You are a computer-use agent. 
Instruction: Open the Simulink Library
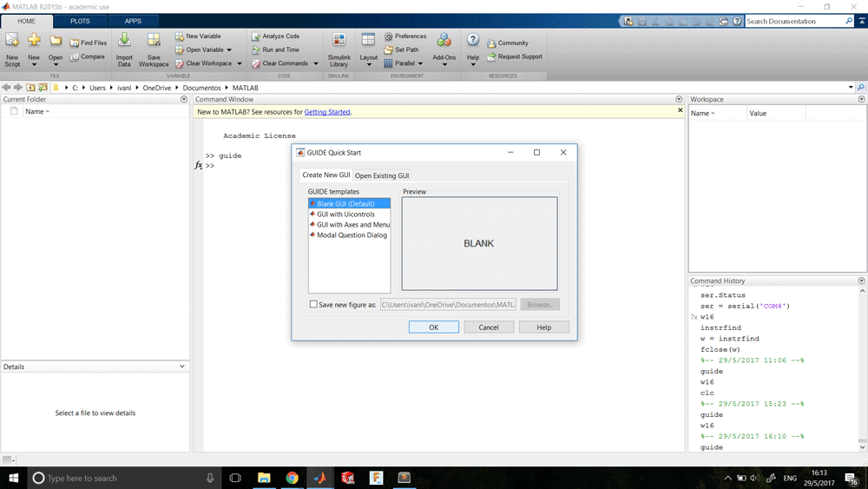(339, 50)
